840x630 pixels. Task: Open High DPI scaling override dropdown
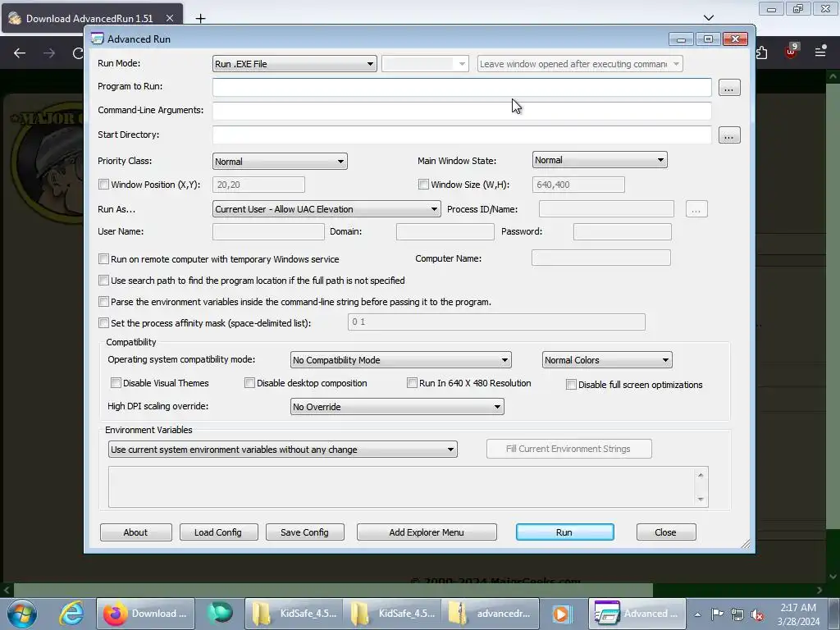tap(397, 407)
